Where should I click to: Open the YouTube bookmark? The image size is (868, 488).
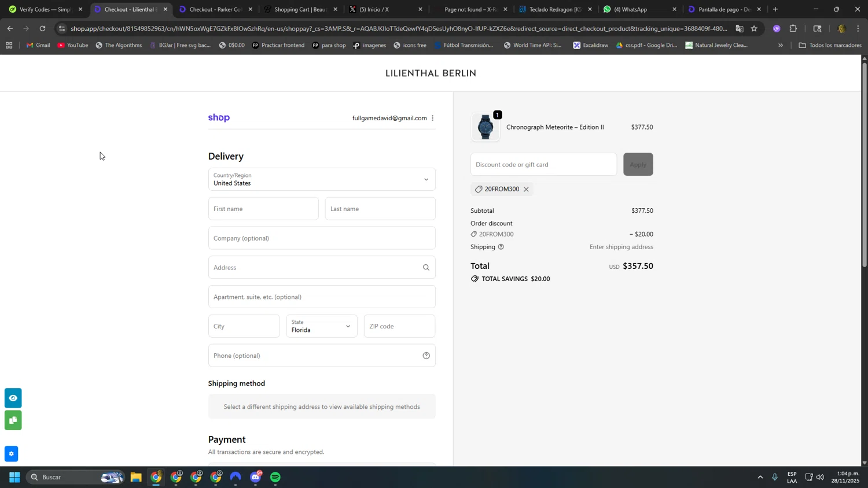click(73, 45)
